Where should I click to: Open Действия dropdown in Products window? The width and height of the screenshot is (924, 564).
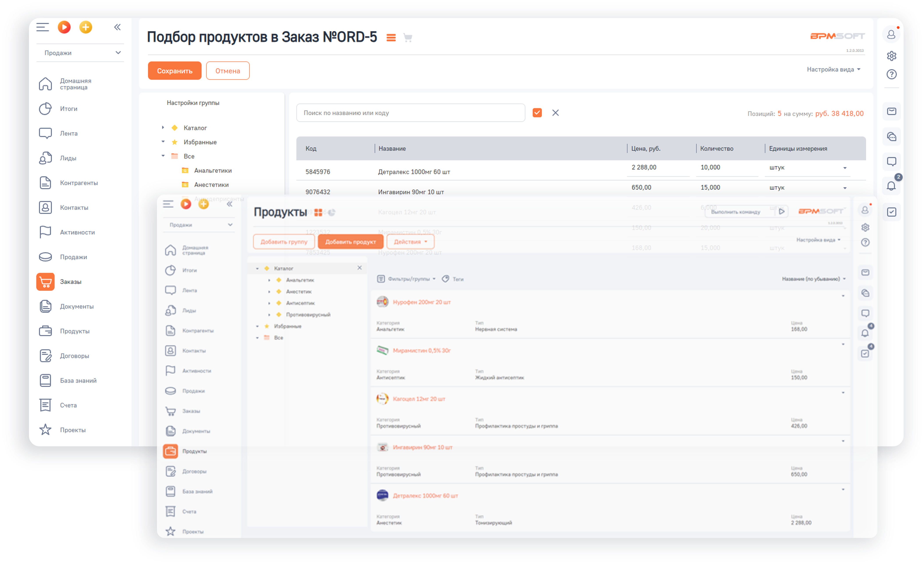[x=410, y=242]
